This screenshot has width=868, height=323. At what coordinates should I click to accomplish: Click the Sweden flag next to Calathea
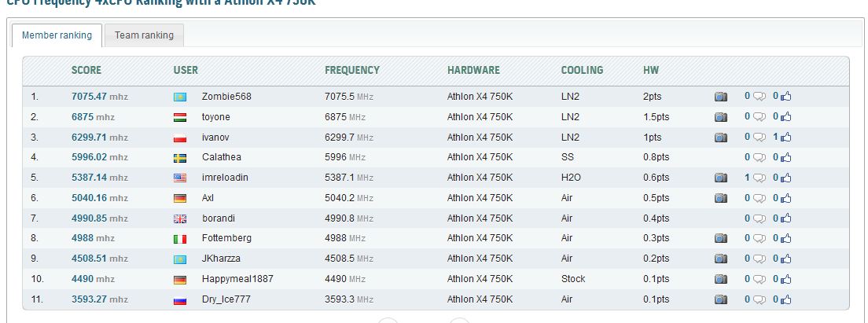point(180,158)
